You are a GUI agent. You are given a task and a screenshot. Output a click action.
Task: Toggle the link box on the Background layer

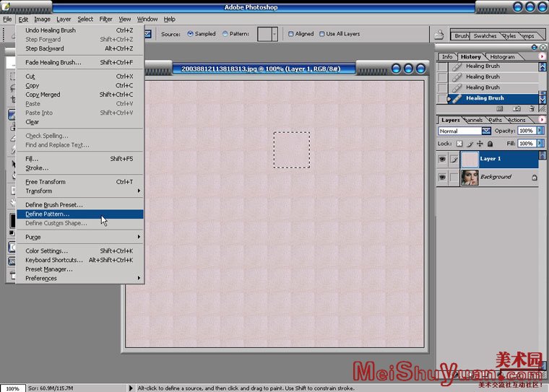point(454,178)
